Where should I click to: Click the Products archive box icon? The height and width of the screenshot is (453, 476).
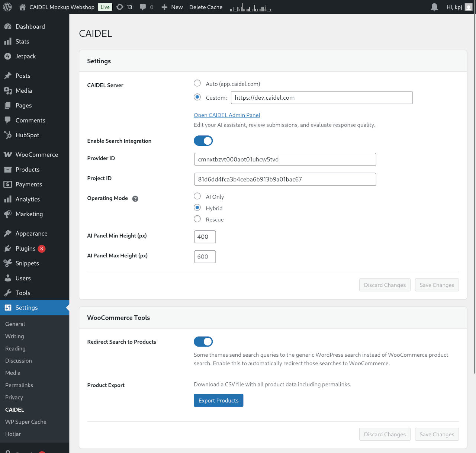click(x=8, y=169)
